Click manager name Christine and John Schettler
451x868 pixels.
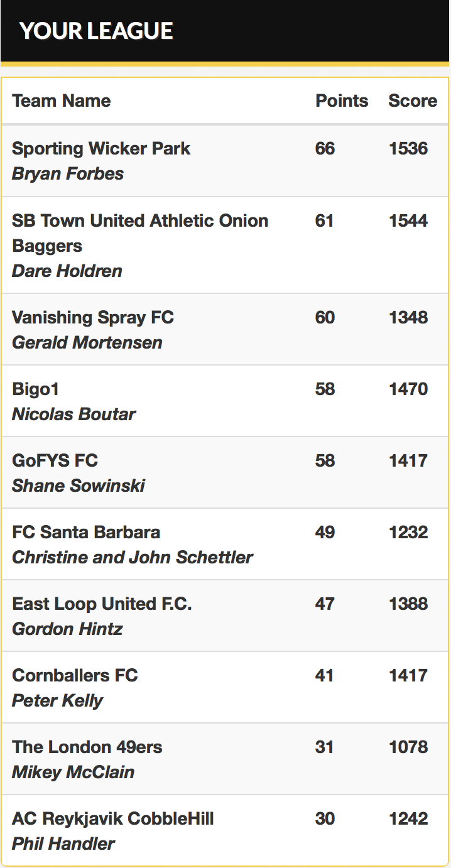tap(133, 558)
